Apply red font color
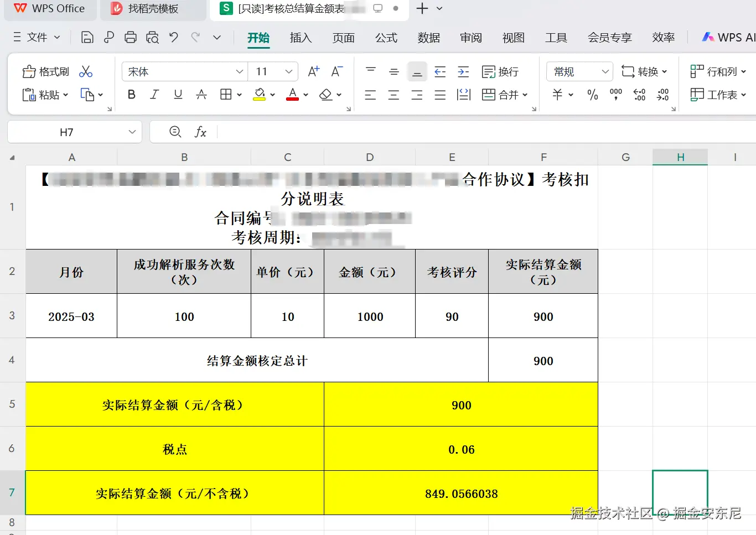 (x=293, y=95)
